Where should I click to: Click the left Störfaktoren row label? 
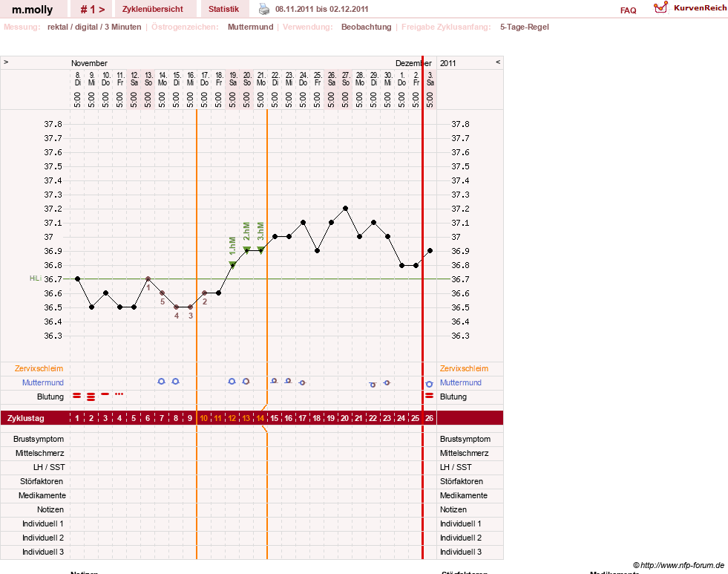(42, 482)
